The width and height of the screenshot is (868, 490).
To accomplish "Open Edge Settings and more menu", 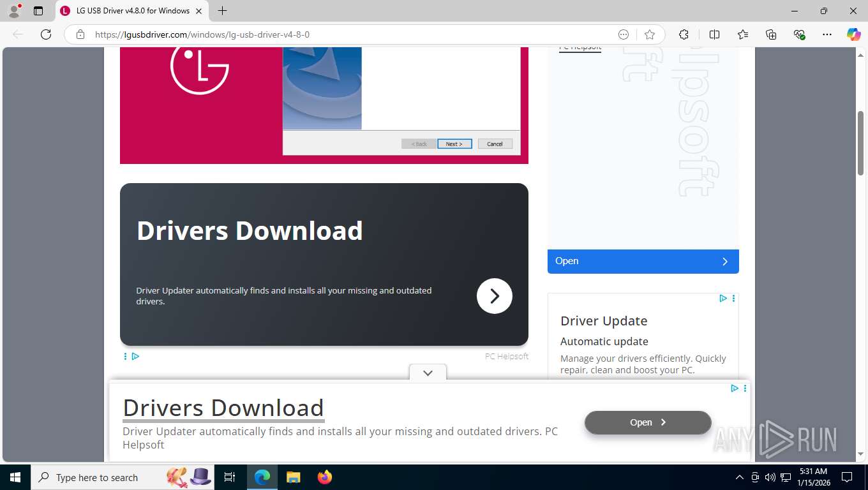I will (x=827, y=34).
